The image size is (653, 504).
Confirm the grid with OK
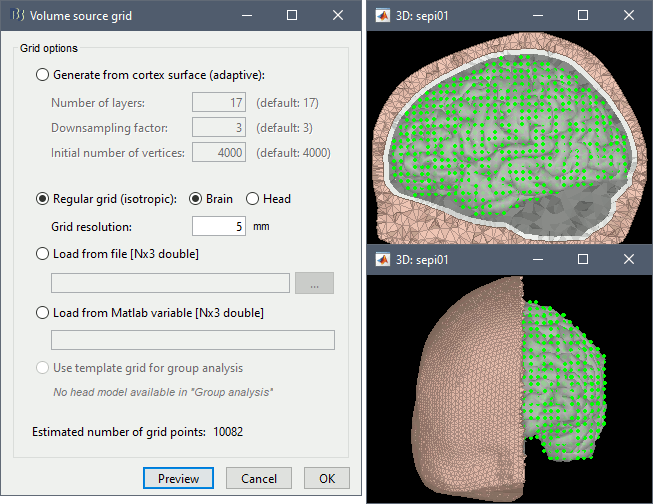pos(327,478)
